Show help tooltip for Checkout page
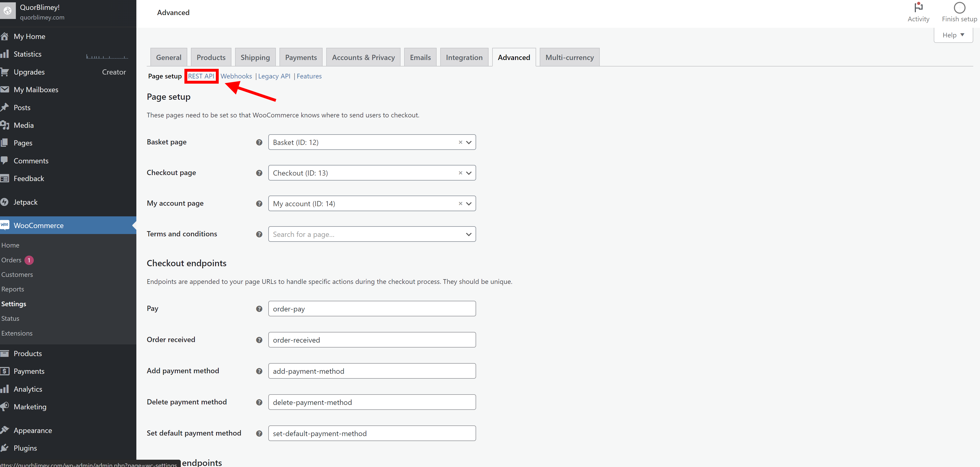The width and height of the screenshot is (980, 467). pyautogui.click(x=259, y=173)
